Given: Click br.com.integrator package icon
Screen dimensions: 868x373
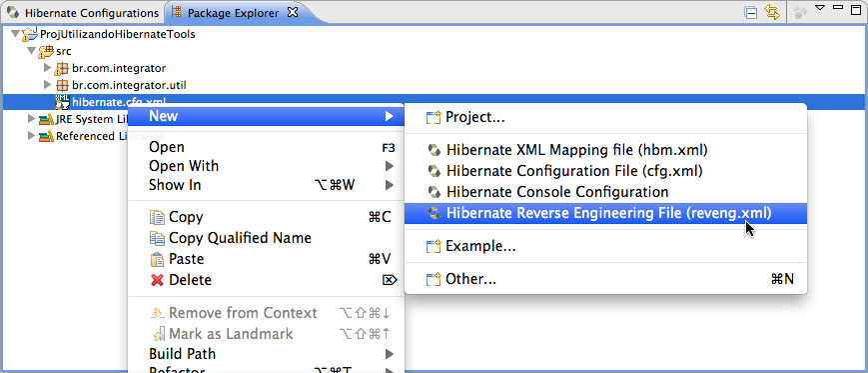Looking at the screenshot, I should click(x=62, y=69).
